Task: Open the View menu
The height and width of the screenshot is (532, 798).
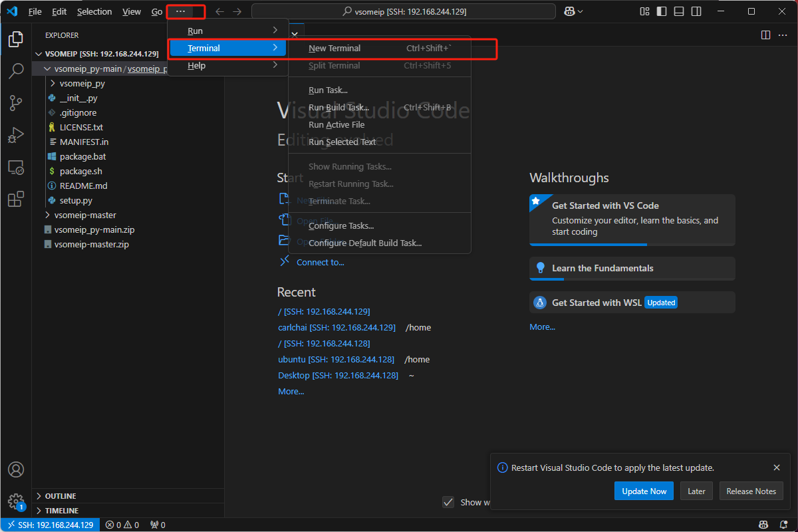Action: tap(132, 11)
